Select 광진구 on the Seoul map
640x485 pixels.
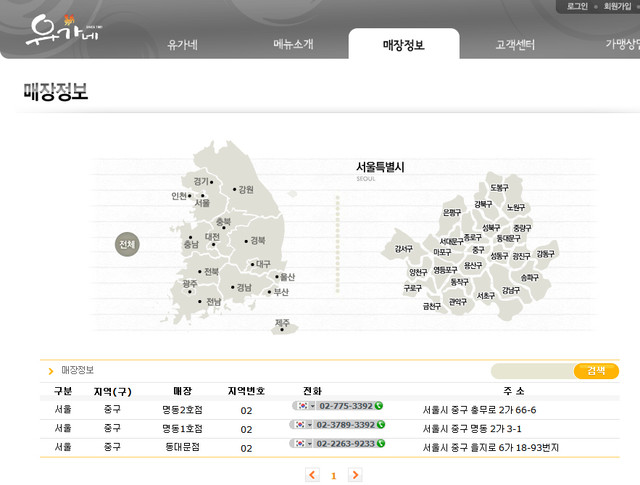521,256
